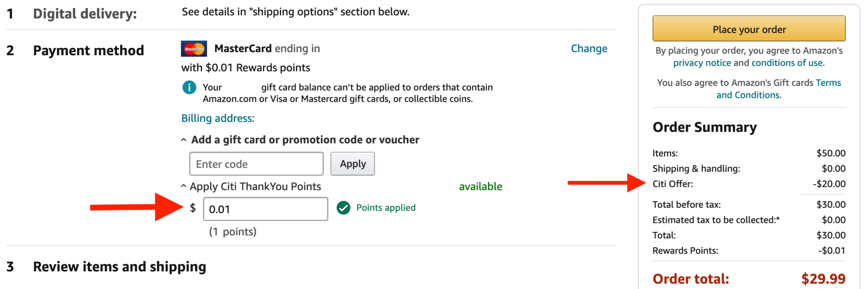Click the Citi Offer line in Order Summary
Image resolution: width=868 pixels, height=289 pixels.
(x=673, y=183)
